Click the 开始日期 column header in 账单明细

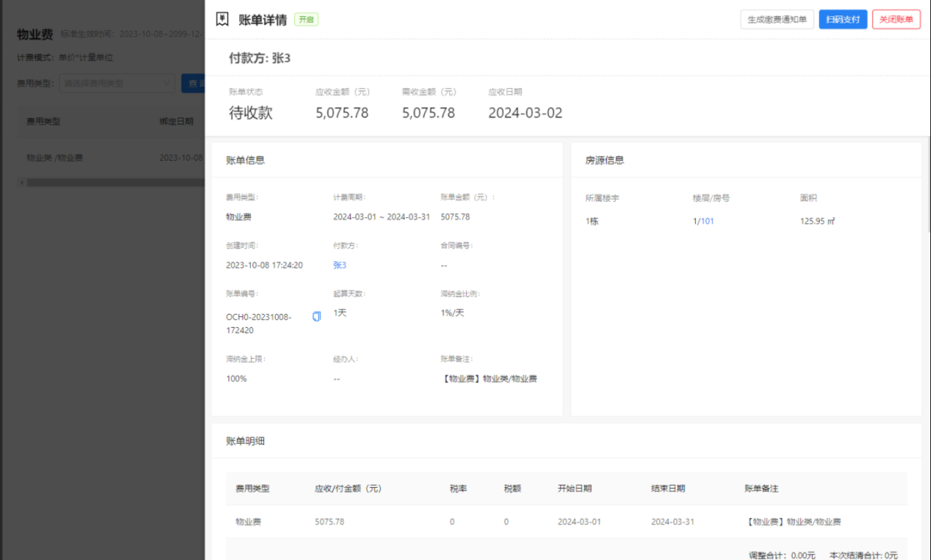[x=574, y=489]
